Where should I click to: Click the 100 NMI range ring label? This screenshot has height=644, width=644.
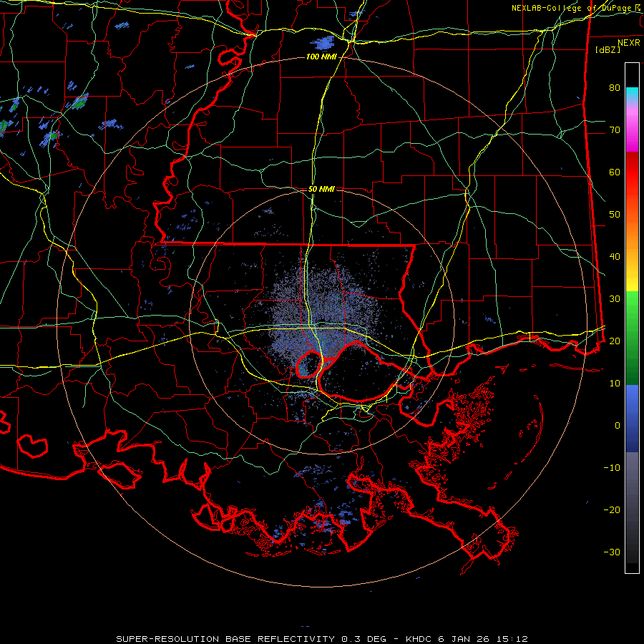pos(321,57)
